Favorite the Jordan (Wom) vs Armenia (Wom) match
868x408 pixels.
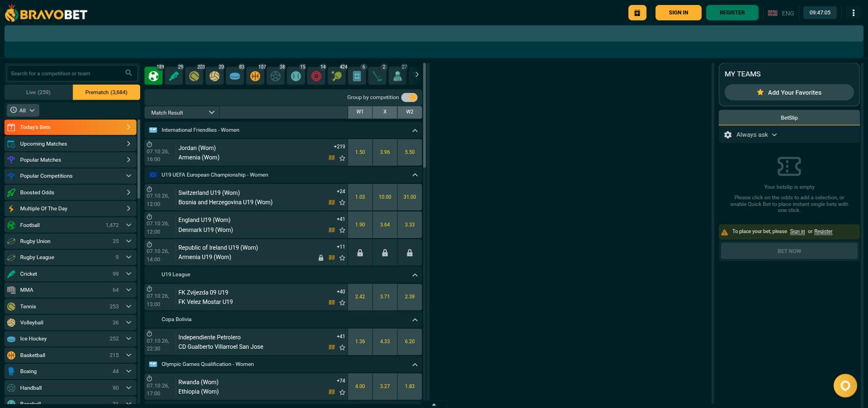[342, 158]
